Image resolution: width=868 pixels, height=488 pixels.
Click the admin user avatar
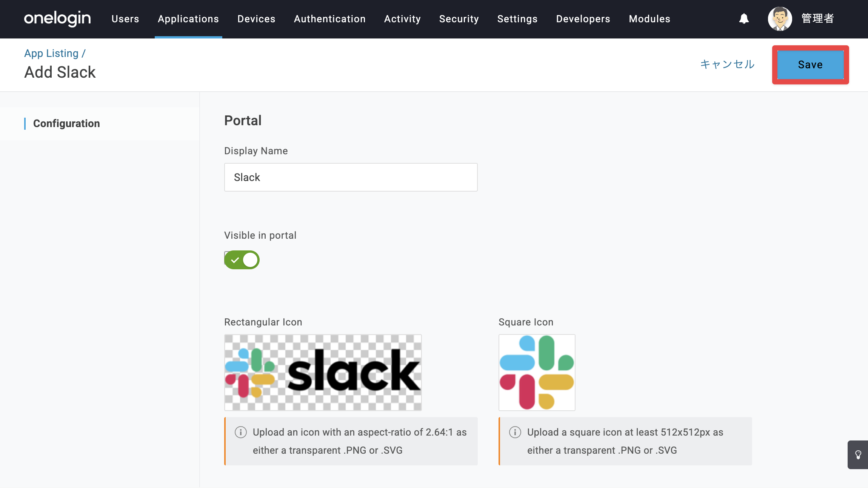coord(780,18)
